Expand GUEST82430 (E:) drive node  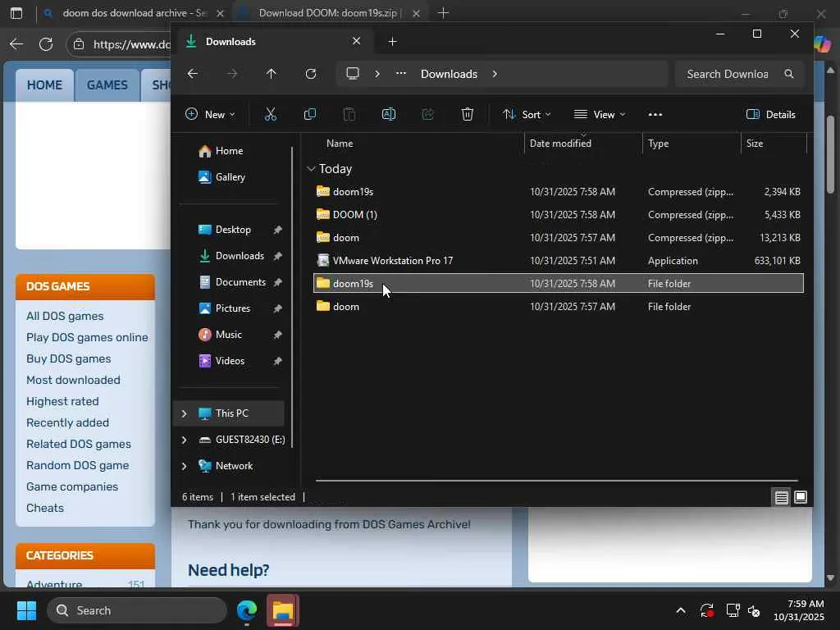[x=184, y=440]
